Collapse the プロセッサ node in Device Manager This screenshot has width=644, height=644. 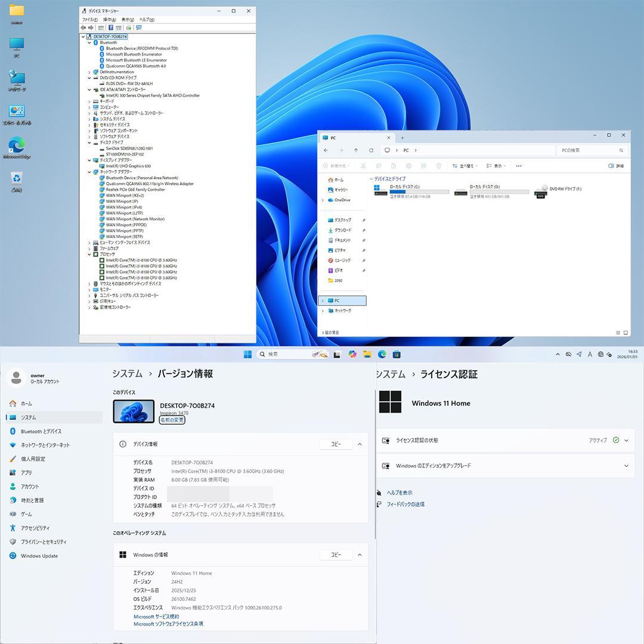(90, 254)
